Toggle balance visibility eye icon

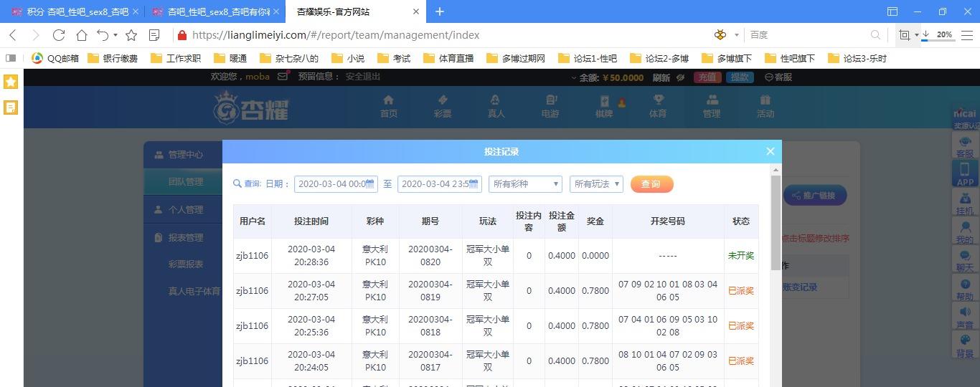(680, 77)
